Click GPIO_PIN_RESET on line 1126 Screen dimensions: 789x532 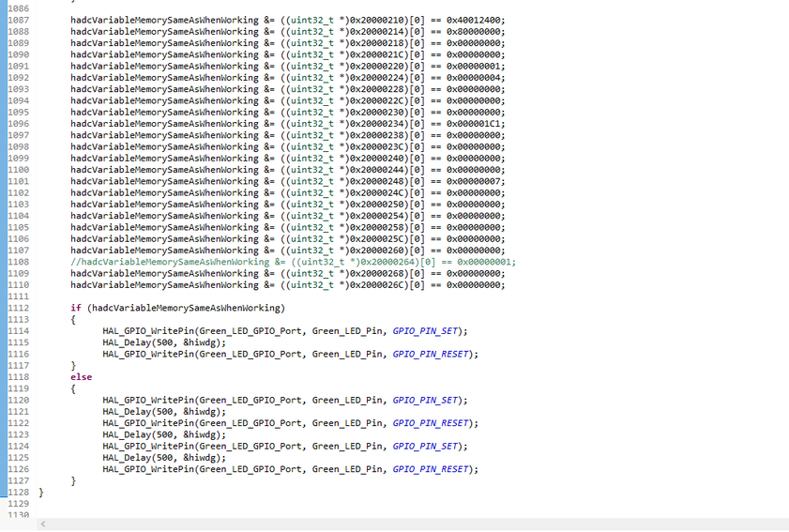pyautogui.click(x=434, y=469)
